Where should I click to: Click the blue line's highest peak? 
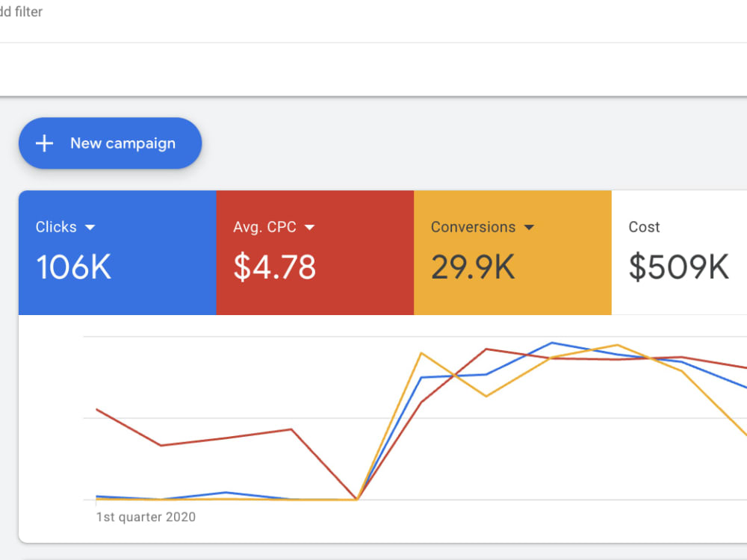click(x=552, y=343)
